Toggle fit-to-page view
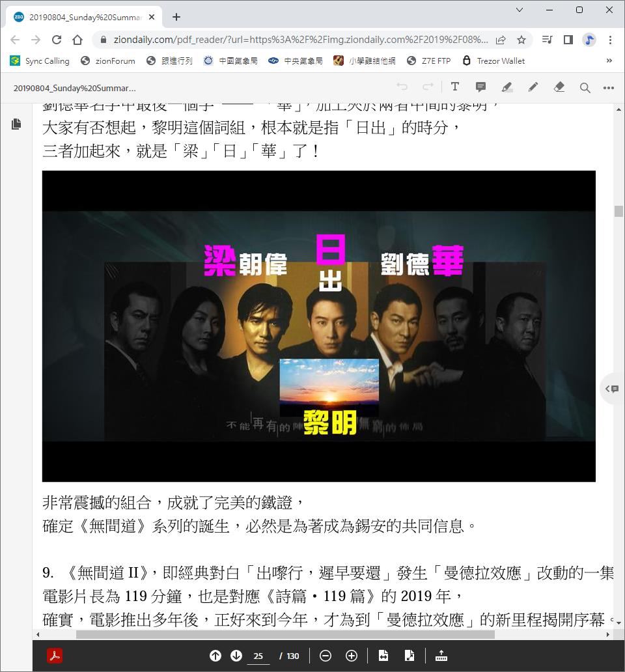The width and height of the screenshot is (625, 672). (x=410, y=656)
